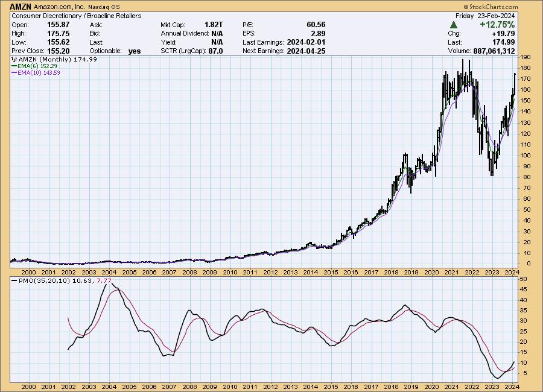This screenshot has height=392, width=543.
Task: Click the date Friday 23-Feb-2024
Action: point(485,16)
